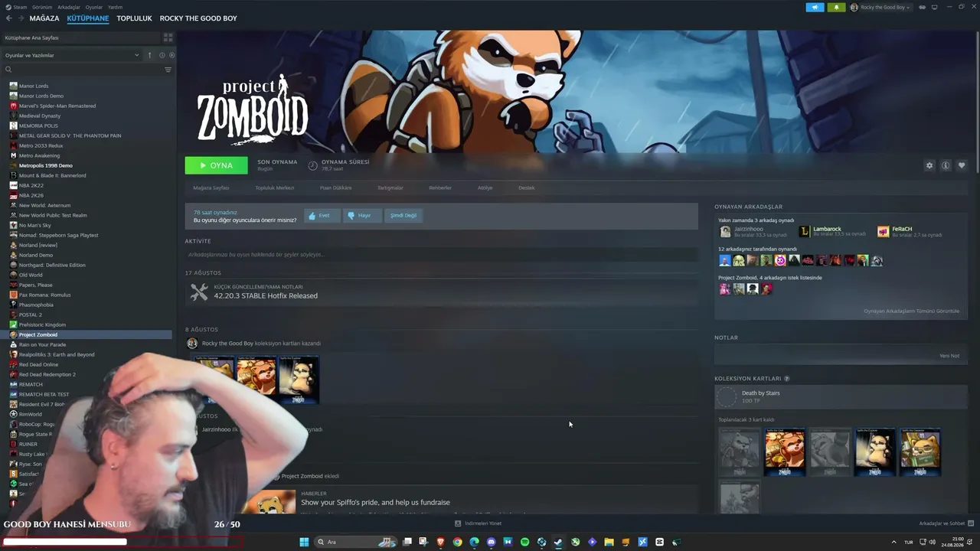Screen dimensions: 980x551
Task: Recommend the game with the Evet button
Action: [x=322, y=215]
